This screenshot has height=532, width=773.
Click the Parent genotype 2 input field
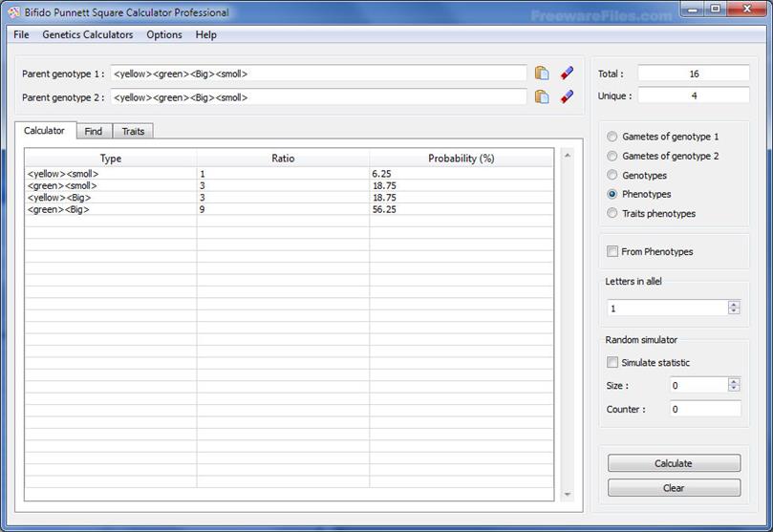pos(318,97)
